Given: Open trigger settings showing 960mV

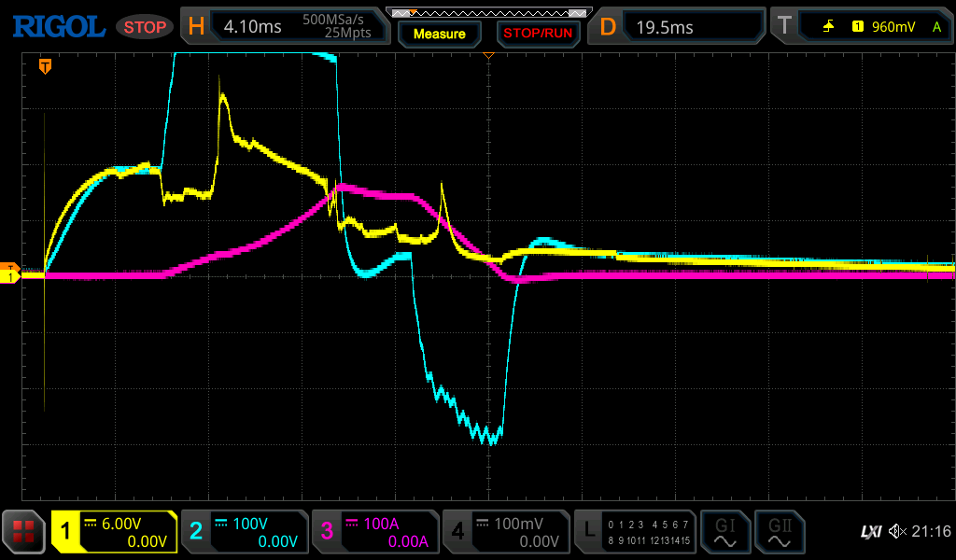Looking at the screenshot, I should (861, 27).
